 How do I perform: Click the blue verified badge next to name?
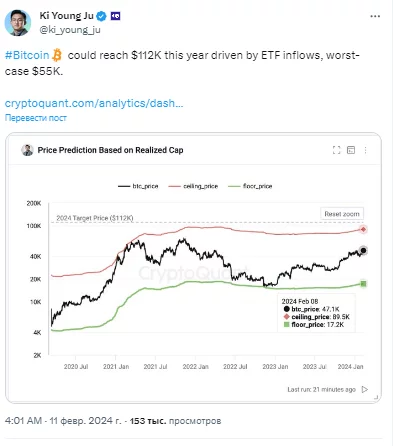point(101,16)
